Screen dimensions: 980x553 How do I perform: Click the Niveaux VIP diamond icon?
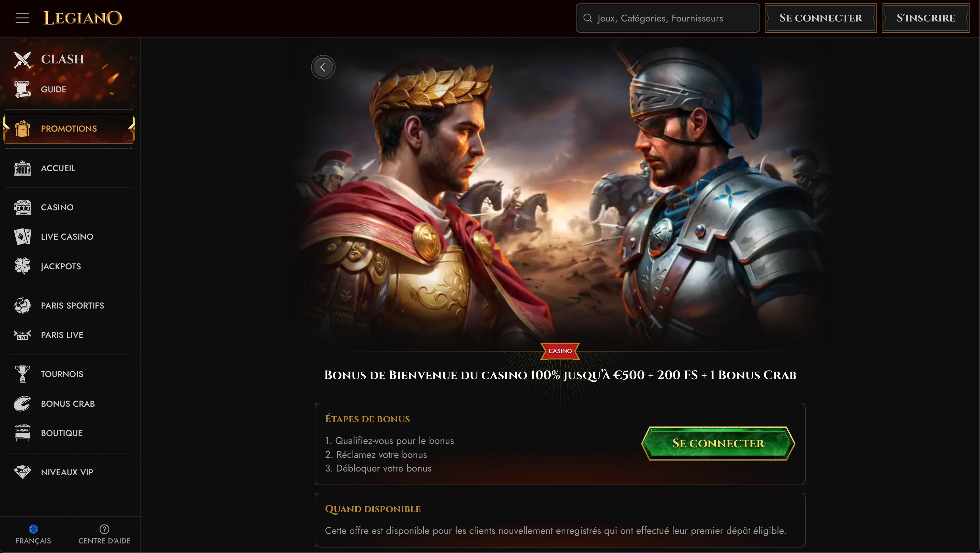click(23, 472)
